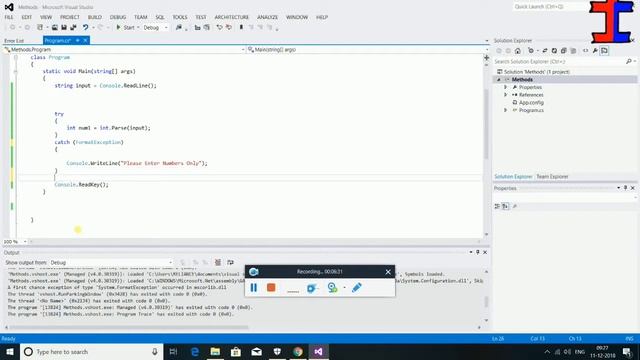This screenshot has height=360, width=640.
Task: Select App.config in Solution Explorer
Action: (531, 102)
